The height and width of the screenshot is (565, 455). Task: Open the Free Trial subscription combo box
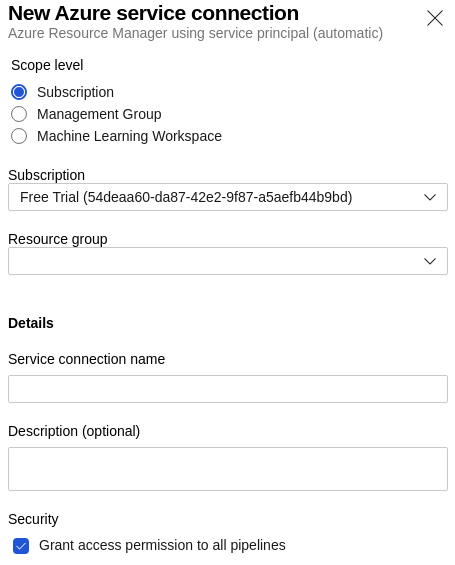click(228, 197)
